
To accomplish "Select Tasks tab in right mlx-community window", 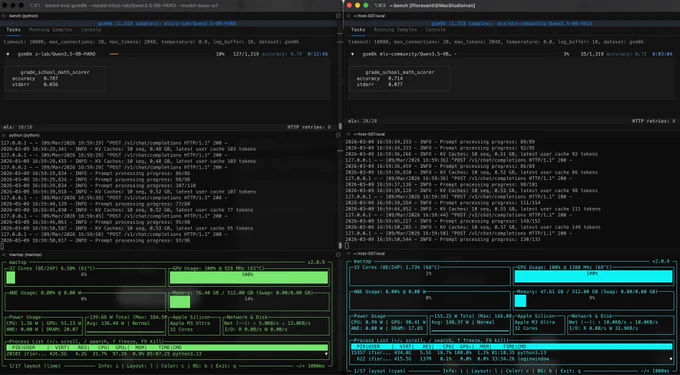I will 358,30.
